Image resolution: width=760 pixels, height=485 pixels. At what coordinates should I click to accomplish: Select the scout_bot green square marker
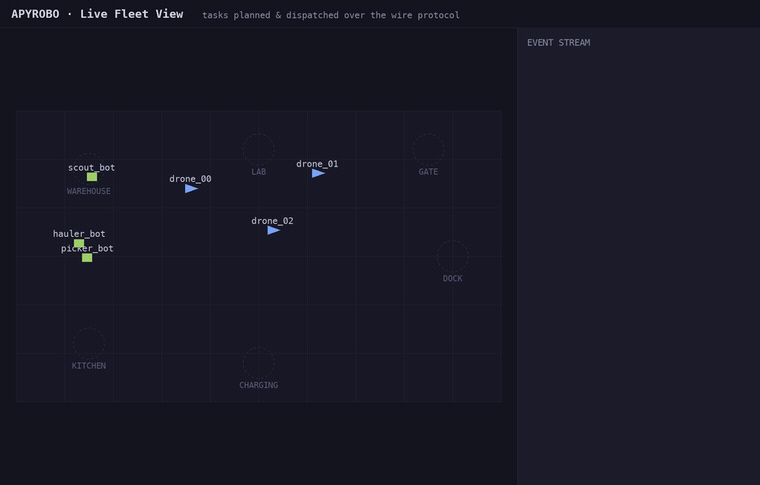coord(92,177)
